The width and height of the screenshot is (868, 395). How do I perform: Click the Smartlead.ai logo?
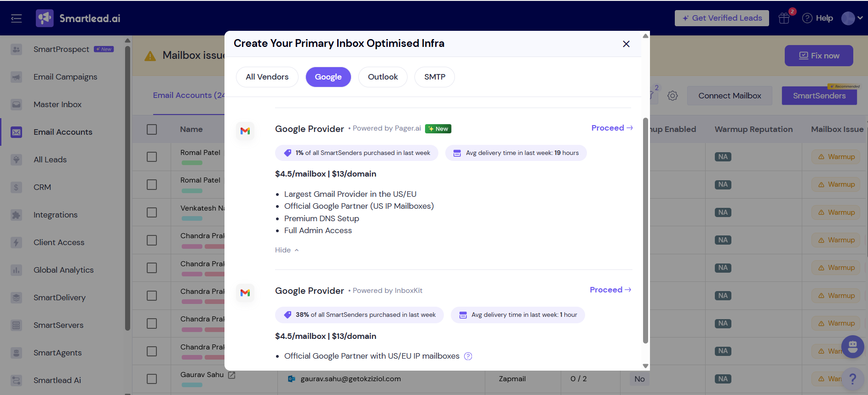(78, 18)
